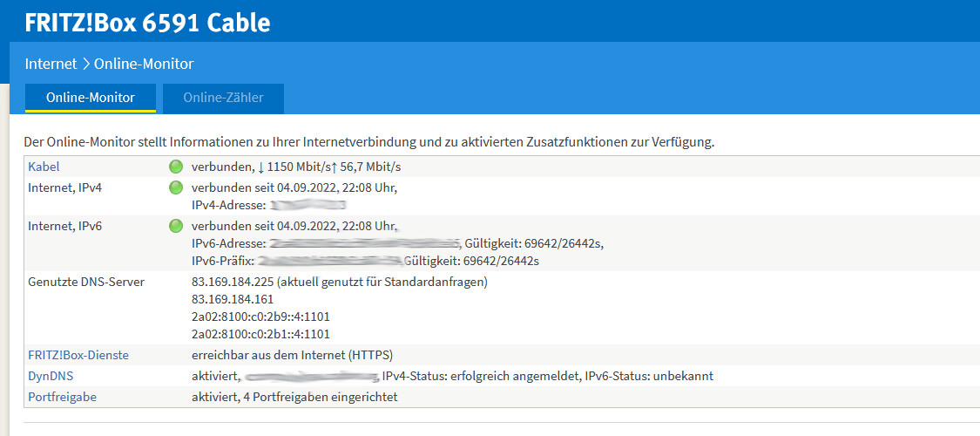Select the DNS server 83.169.184.161 entry

pos(233,300)
